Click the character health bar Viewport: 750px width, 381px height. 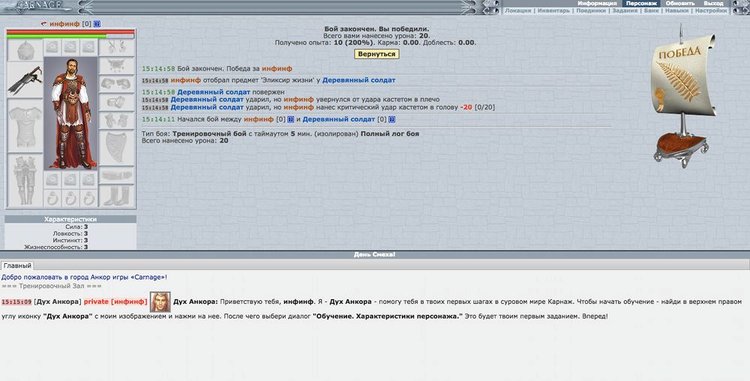pos(70,32)
